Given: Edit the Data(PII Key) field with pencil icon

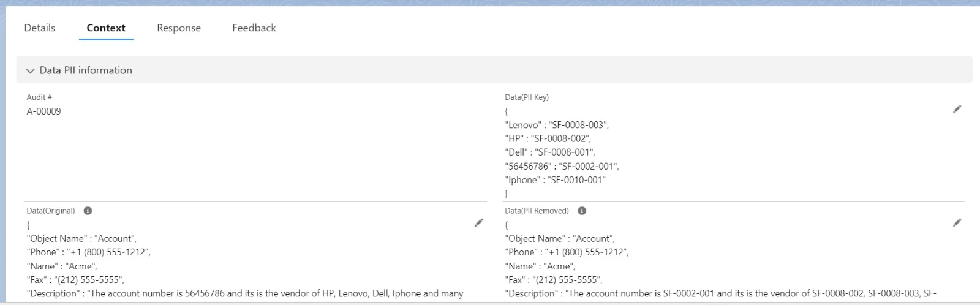Looking at the screenshot, I should (x=957, y=110).
